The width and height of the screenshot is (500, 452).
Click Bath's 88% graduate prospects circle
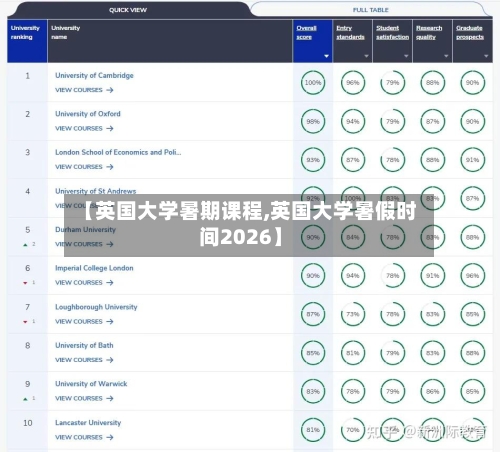[472, 353]
